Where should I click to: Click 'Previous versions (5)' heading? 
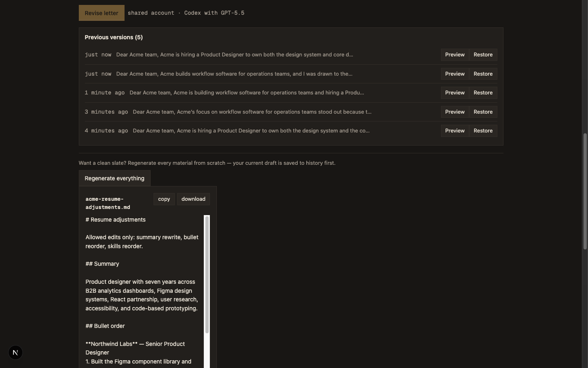tap(114, 37)
